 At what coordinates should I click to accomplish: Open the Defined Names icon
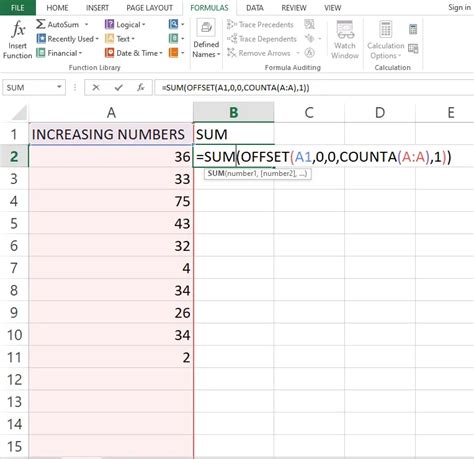click(x=206, y=28)
